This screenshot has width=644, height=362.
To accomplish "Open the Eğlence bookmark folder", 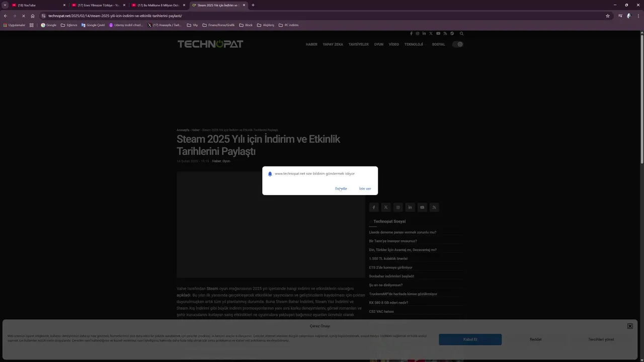I will pyautogui.click(x=69, y=25).
